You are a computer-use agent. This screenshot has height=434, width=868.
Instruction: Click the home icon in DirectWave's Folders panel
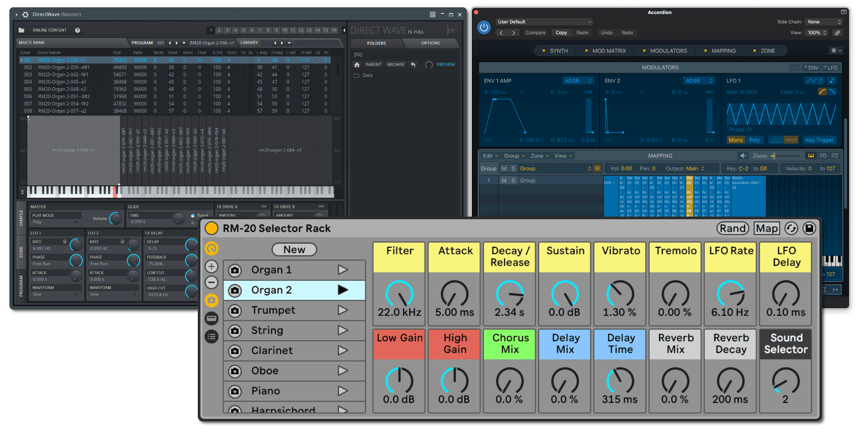coord(356,64)
